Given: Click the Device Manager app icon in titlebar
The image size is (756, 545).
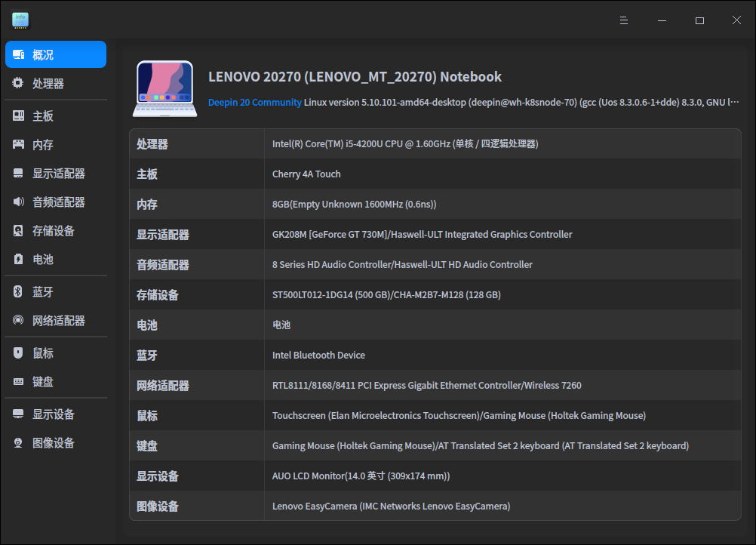Looking at the screenshot, I should [x=20, y=20].
